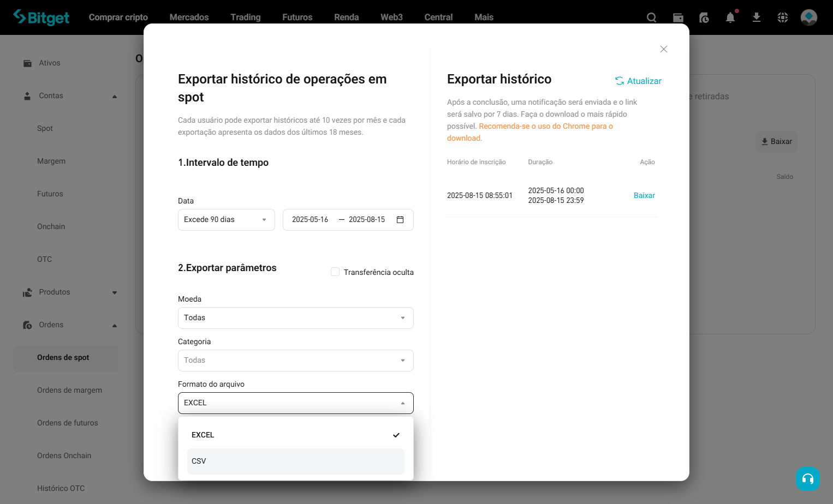Click the download app icon in header
Screen dimensions: 833x504
pyautogui.click(x=757, y=17)
